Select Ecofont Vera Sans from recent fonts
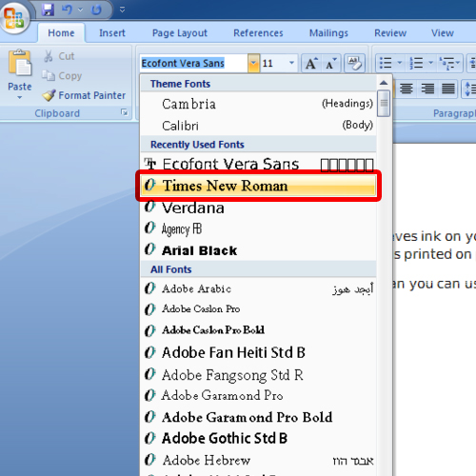 (x=258, y=164)
